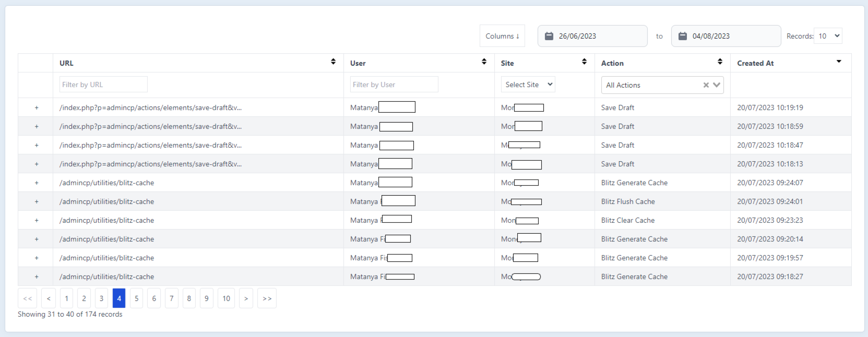The image size is (868, 337).
Task: Open the Records per page dropdown
Action: [828, 36]
